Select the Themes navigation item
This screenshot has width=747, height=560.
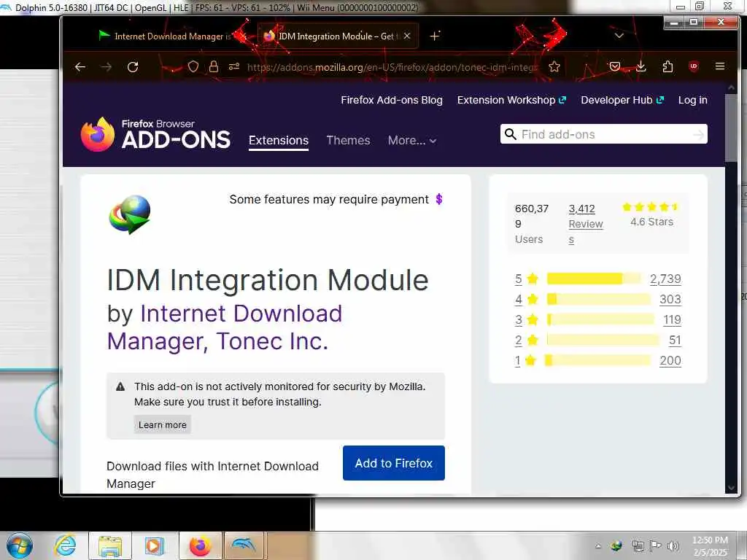(x=348, y=141)
